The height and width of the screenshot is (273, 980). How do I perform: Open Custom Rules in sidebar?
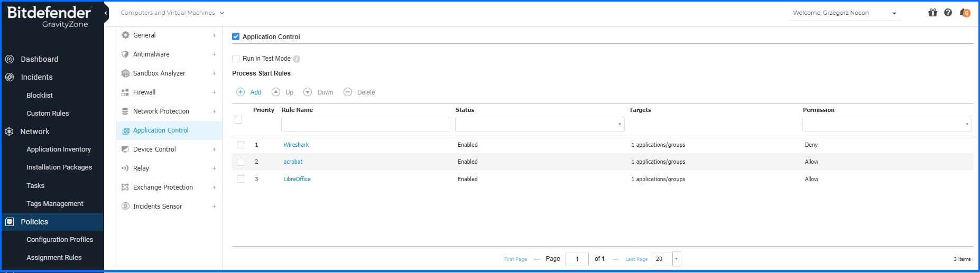tap(48, 113)
